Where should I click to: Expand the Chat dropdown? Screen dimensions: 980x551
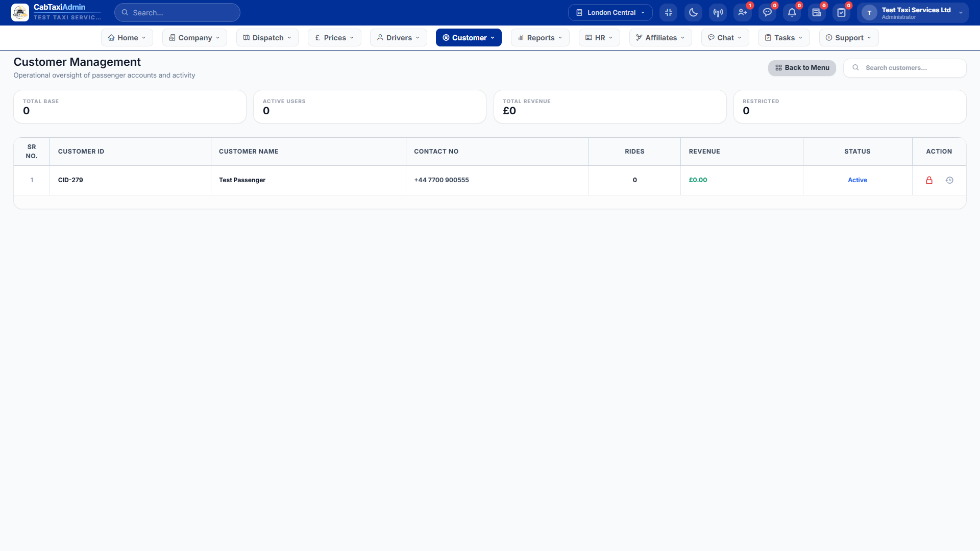725,38
